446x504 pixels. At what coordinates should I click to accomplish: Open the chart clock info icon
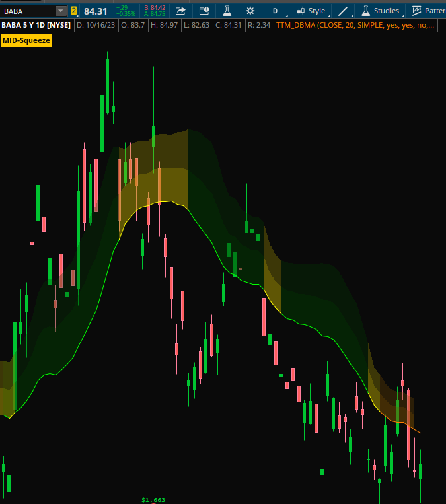tap(204, 11)
